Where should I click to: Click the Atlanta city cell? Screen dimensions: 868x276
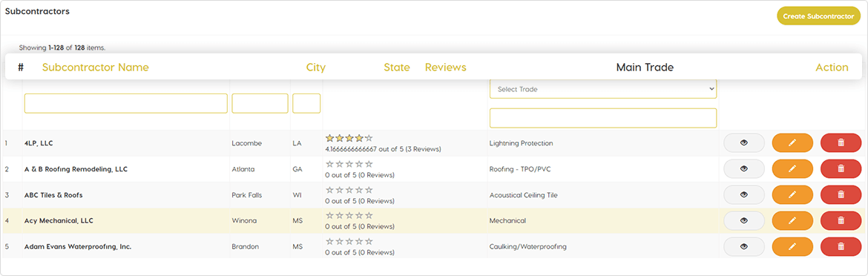point(243,169)
